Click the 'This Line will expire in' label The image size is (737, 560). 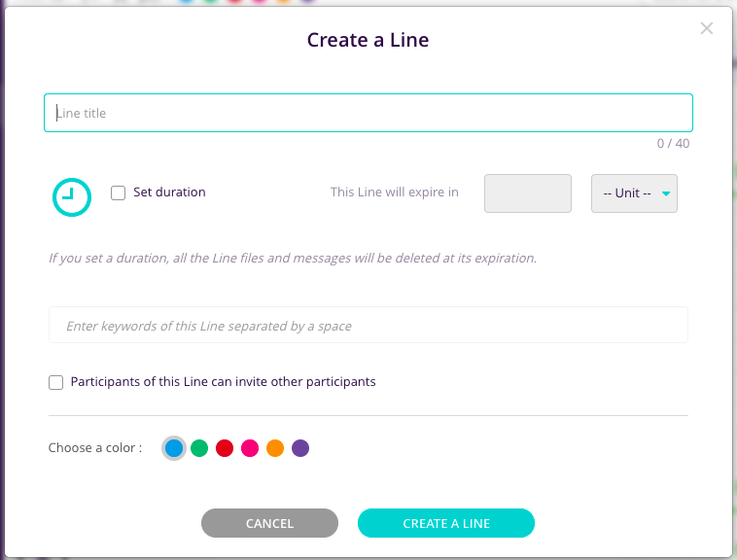(x=395, y=192)
